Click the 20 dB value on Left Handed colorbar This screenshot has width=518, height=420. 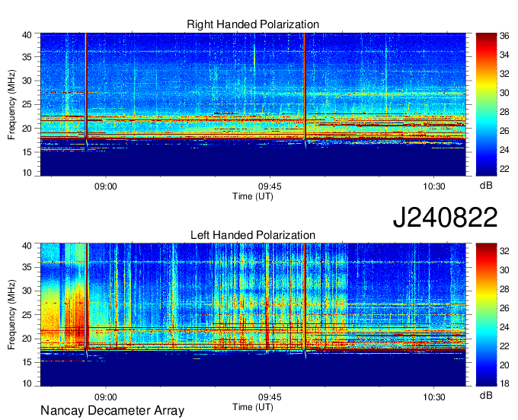504,365
